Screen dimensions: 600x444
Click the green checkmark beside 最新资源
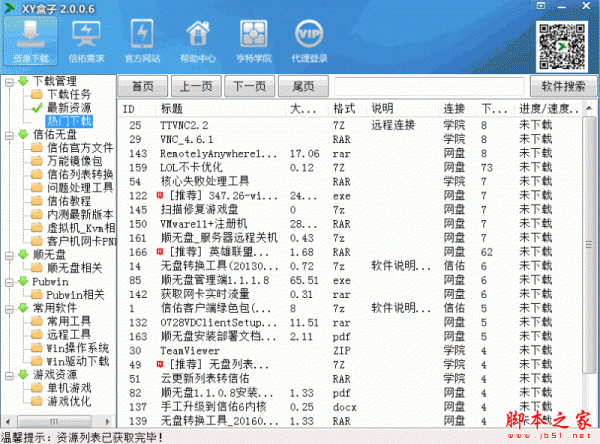click(x=37, y=108)
